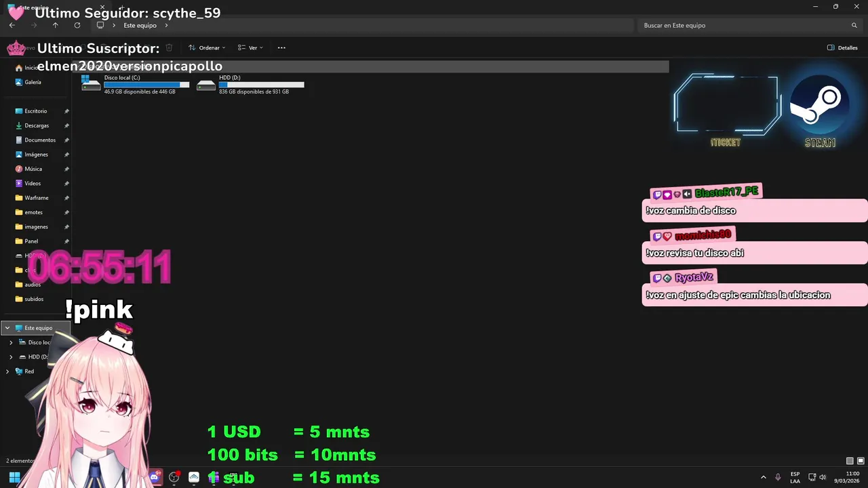Click HDD (D:) usage bar
The image size is (868, 488).
tap(262, 85)
